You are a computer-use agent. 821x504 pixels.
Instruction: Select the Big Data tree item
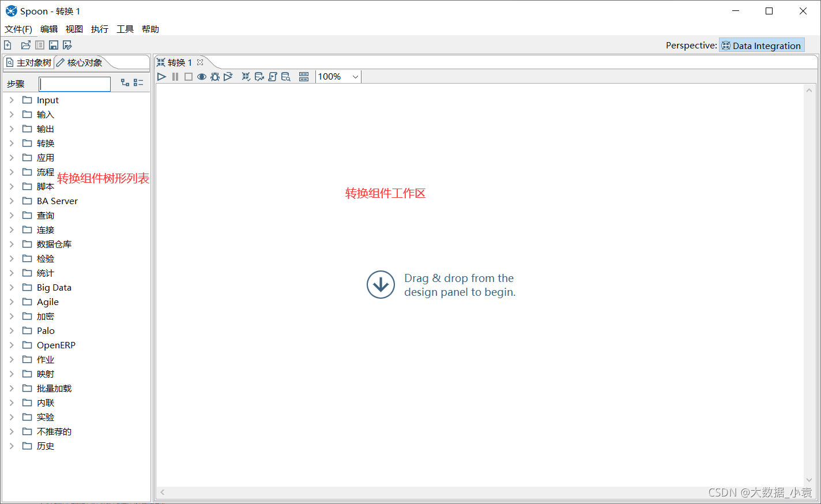[x=54, y=288]
